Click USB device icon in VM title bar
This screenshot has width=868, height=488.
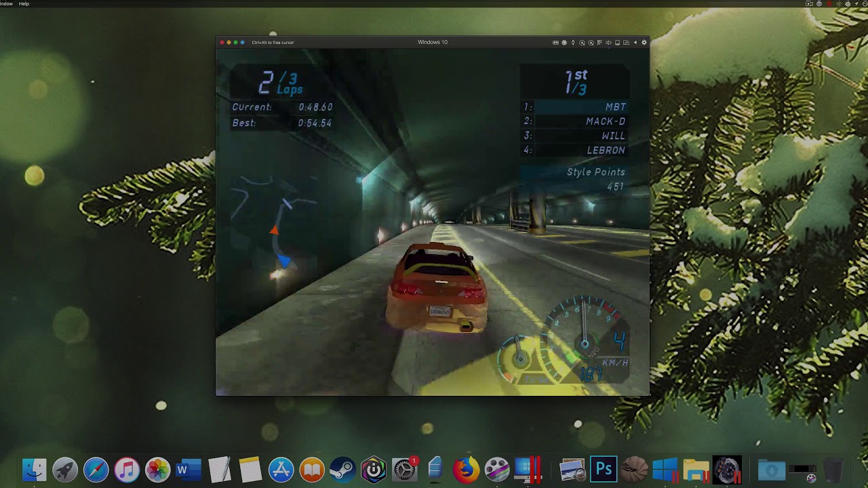point(573,43)
